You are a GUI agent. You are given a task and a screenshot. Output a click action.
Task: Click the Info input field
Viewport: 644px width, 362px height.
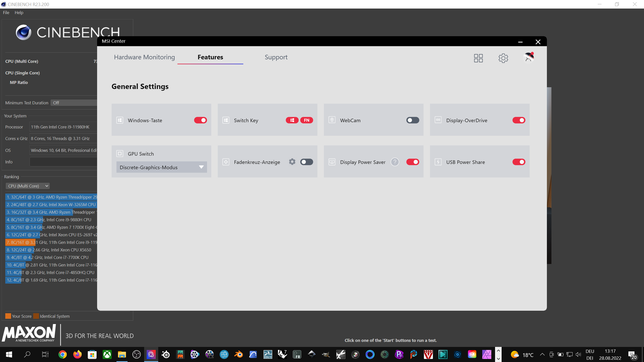click(x=63, y=162)
